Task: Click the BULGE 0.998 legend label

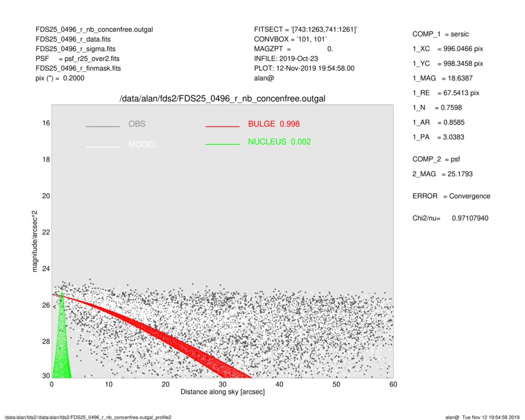Action: (274, 124)
